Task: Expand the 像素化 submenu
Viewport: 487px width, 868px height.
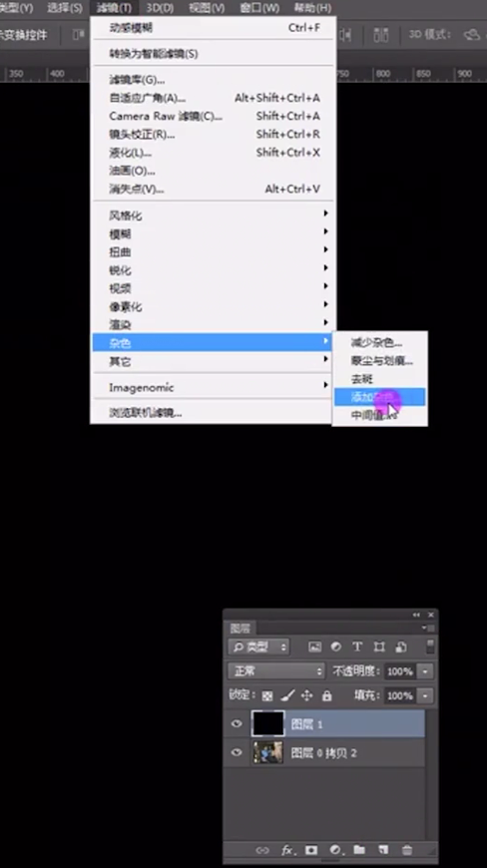Action: click(x=214, y=306)
